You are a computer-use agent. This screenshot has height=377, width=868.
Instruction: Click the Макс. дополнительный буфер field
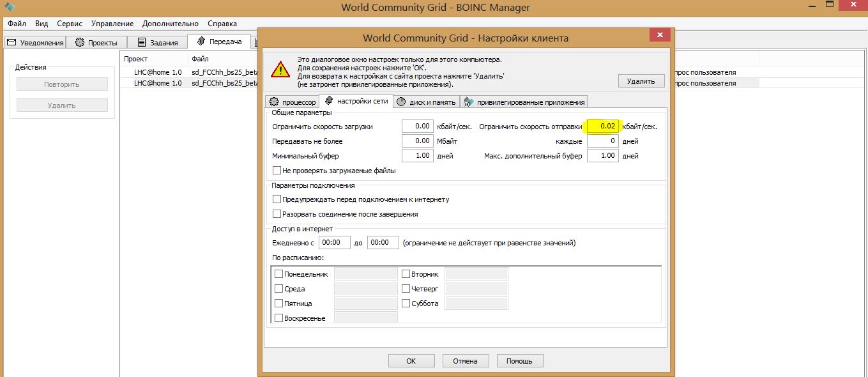[602, 156]
